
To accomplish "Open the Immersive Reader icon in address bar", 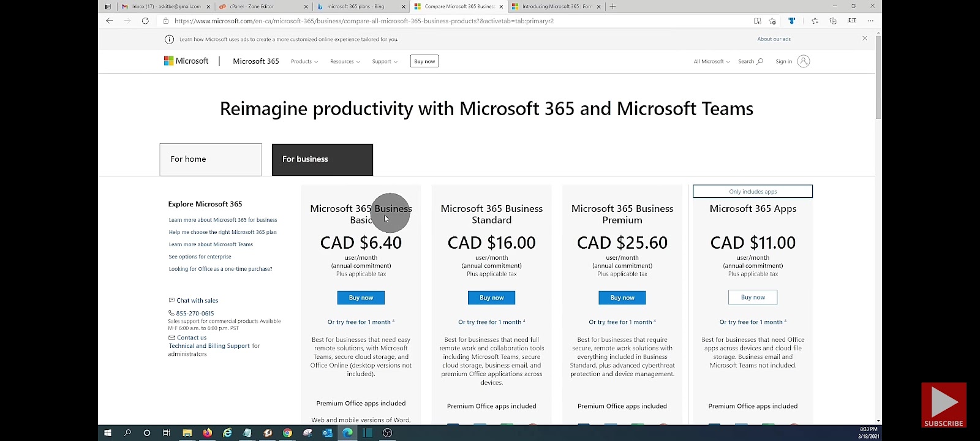I will coord(758,21).
